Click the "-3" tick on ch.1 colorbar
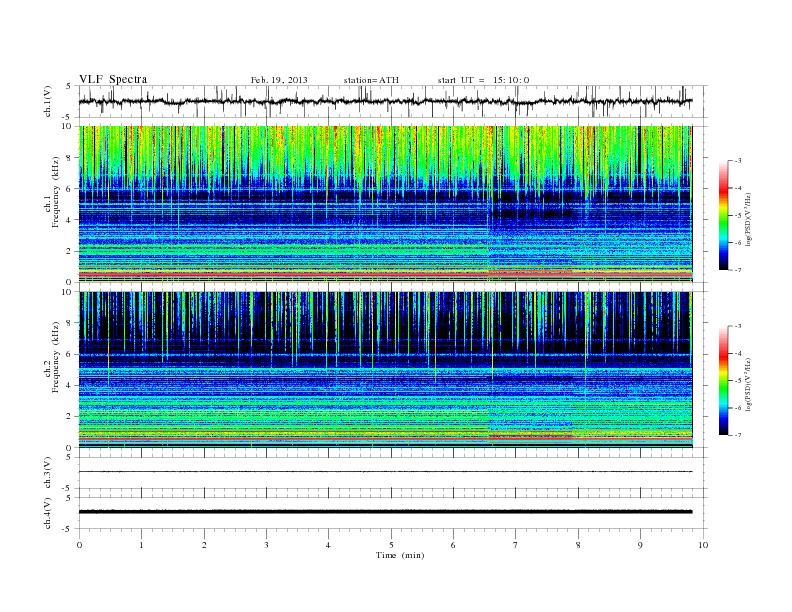792x612 pixels. [x=738, y=161]
